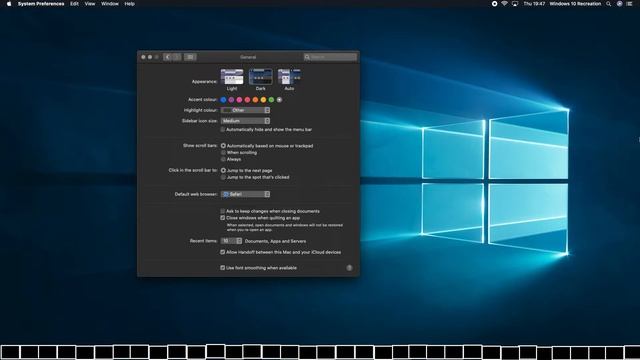Viewport: 640px width, 360px height.
Task: Go back using the left chevron button
Action: (167, 57)
